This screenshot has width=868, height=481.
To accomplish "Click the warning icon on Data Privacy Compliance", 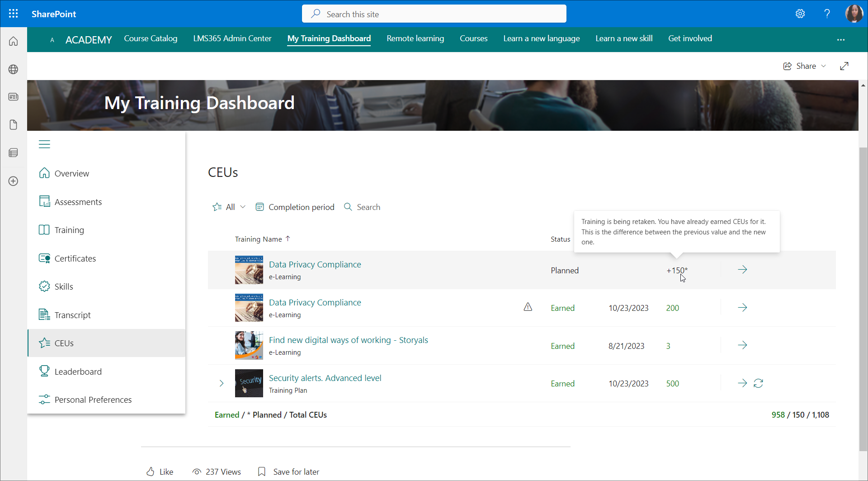I will pyautogui.click(x=528, y=307).
